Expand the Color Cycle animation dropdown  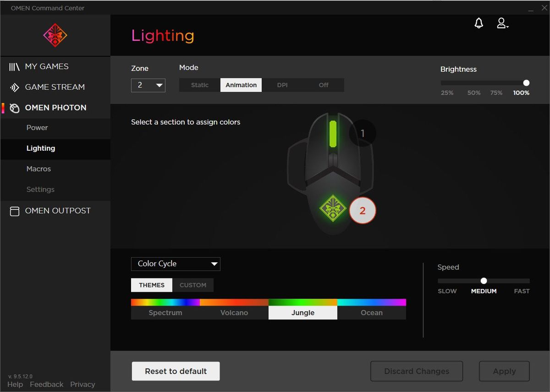tap(176, 264)
